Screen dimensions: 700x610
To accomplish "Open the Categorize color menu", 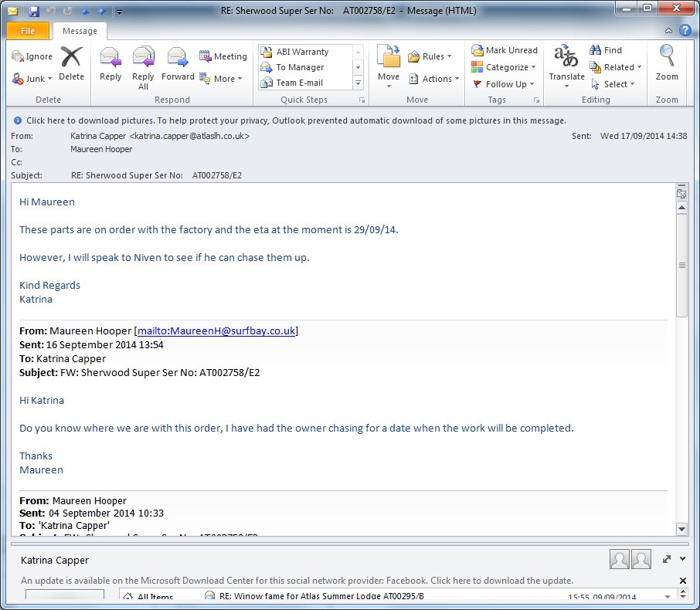I will tap(504, 67).
